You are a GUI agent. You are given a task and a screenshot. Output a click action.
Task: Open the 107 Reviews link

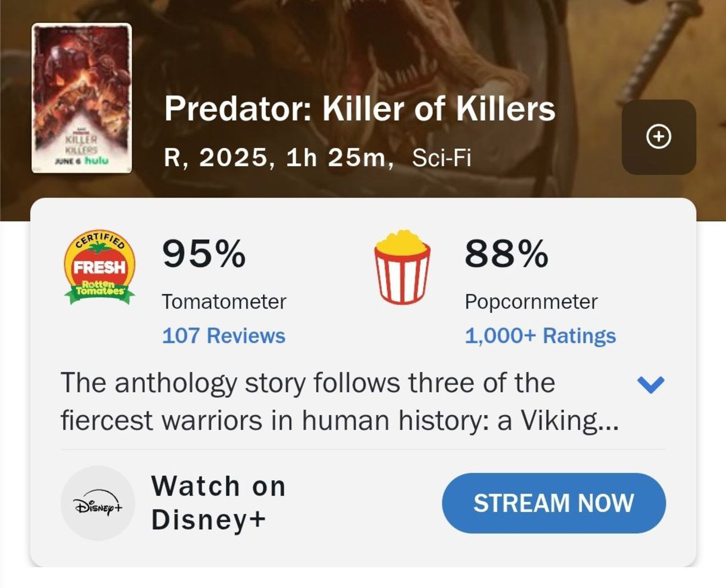click(223, 335)
